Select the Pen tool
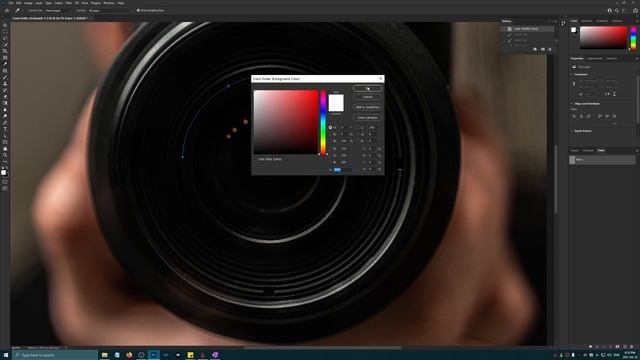Viewport: 640px width, 360px height. coord(5,122)
